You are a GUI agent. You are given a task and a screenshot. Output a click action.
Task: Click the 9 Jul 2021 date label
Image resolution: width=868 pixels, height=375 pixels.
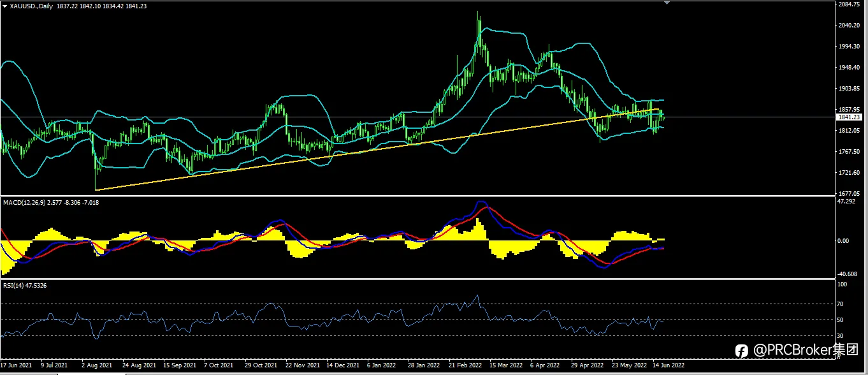pyautogui.click(x=54, y=366)
